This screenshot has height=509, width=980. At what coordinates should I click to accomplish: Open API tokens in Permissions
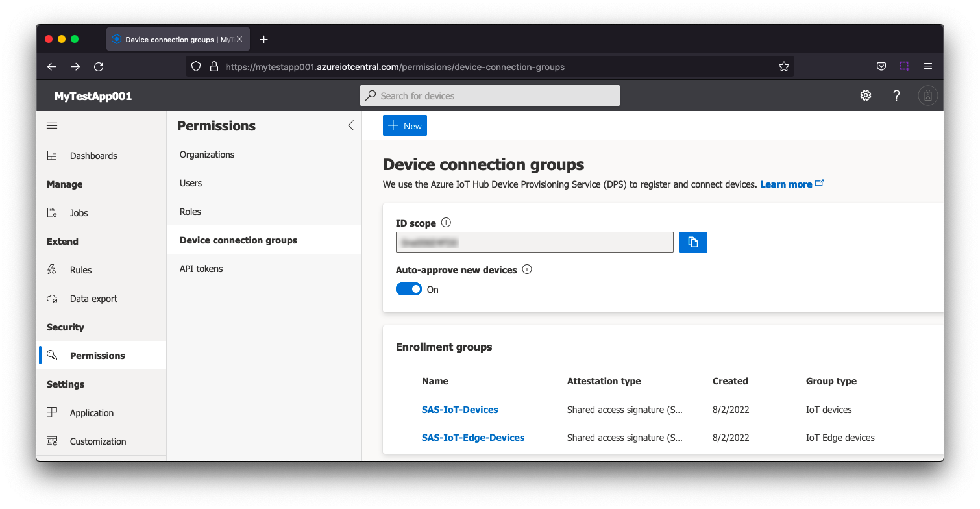pos(201,269)
